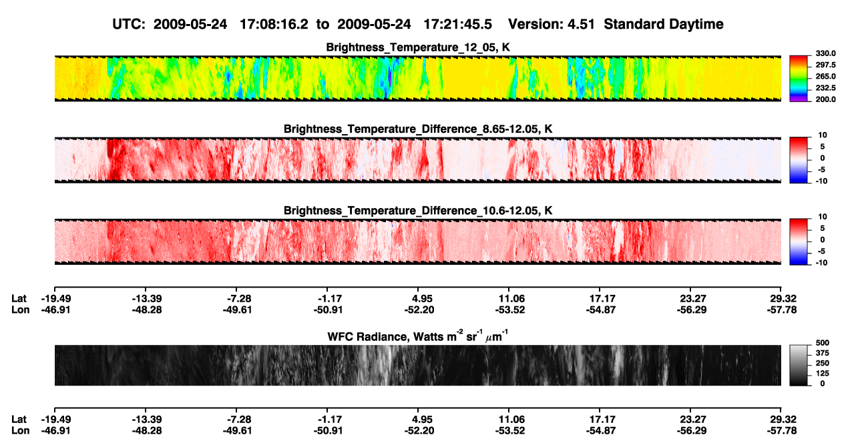The image size is (868, 445).
Task: Click latitude 29.32 on the upper axis
Action: click(782, 298)
